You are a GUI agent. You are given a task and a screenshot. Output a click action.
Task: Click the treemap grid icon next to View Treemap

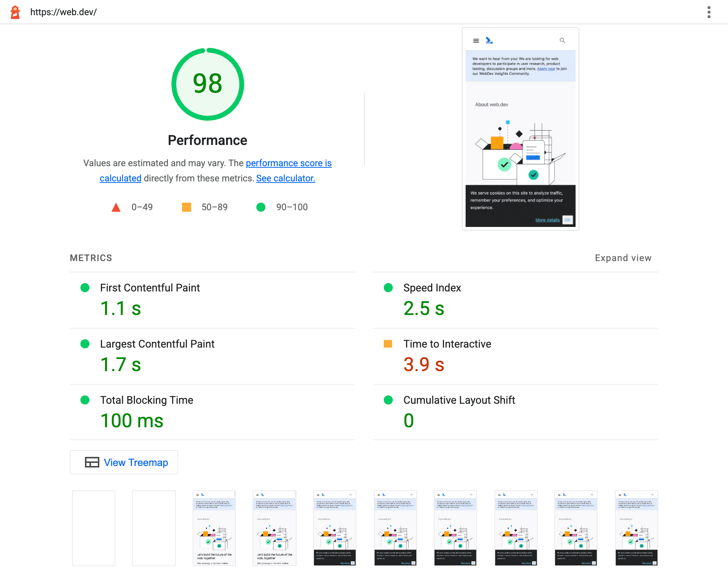91,463
